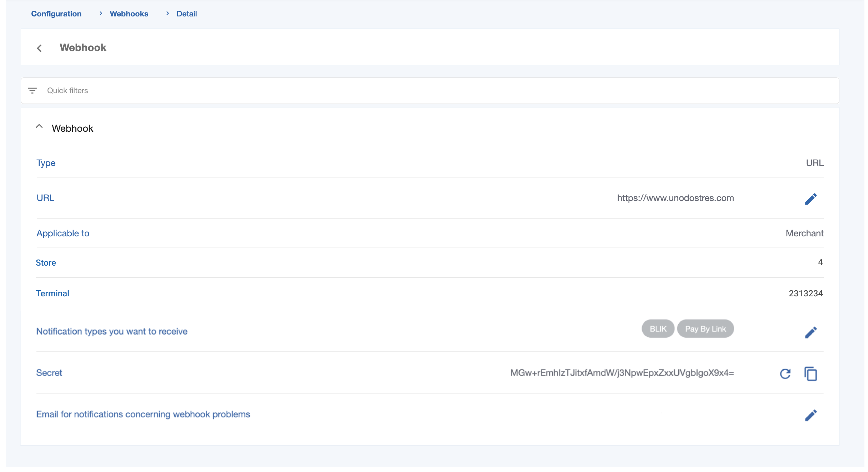This screenshot has height=472, width=868.
Task: Click the BLIK notification chip
Action: 658,329
